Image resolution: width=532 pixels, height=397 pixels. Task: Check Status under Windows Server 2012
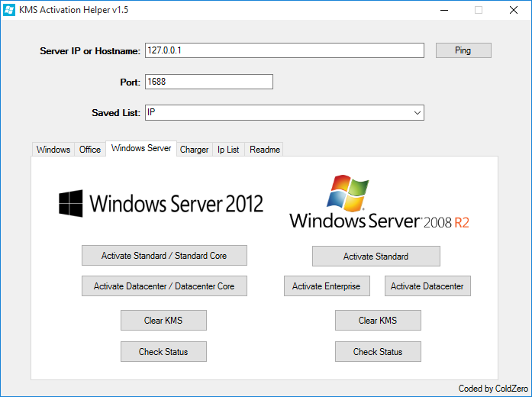[x=163, y=351]
